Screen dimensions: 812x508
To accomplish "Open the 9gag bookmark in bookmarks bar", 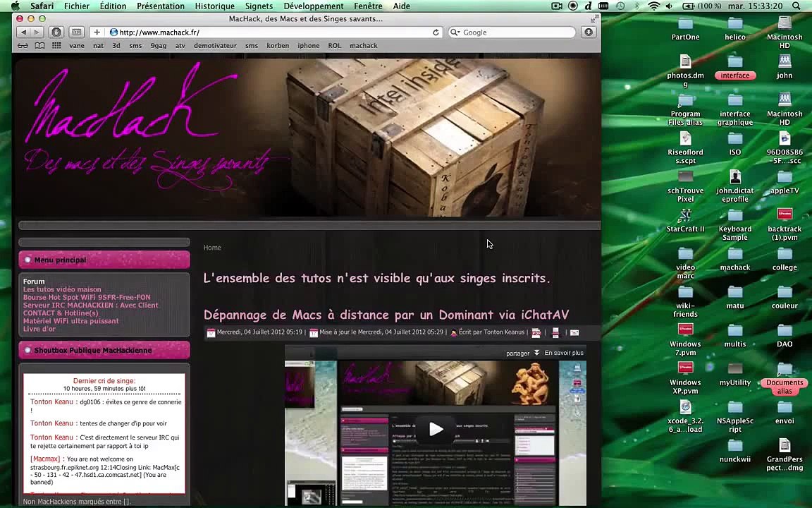I will click(x=159, y=46).
